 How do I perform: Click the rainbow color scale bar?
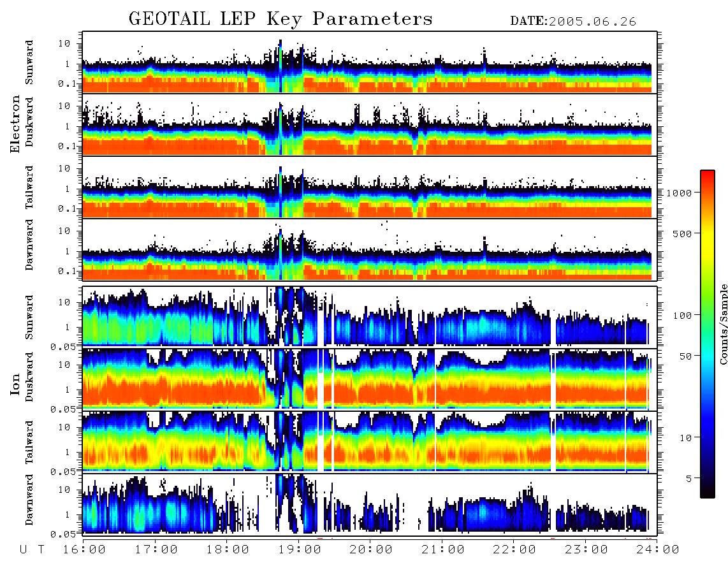pyautogui.click(x=707, y=334)
